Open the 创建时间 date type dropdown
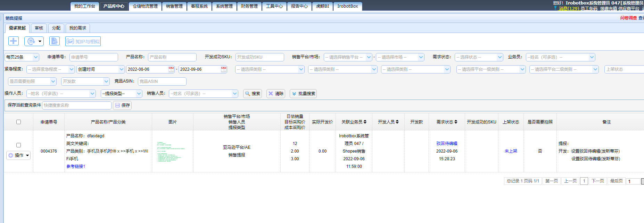 (100, 69)
